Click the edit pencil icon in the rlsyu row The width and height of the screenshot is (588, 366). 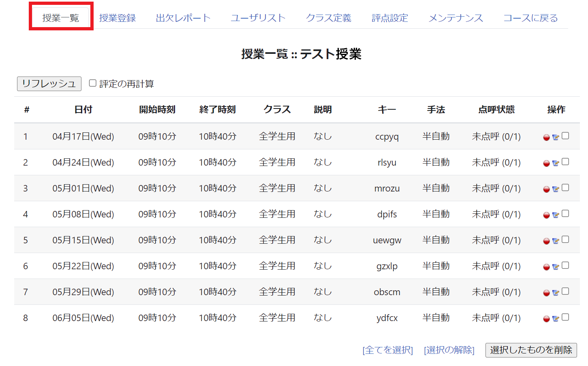(x=556, y=164)
